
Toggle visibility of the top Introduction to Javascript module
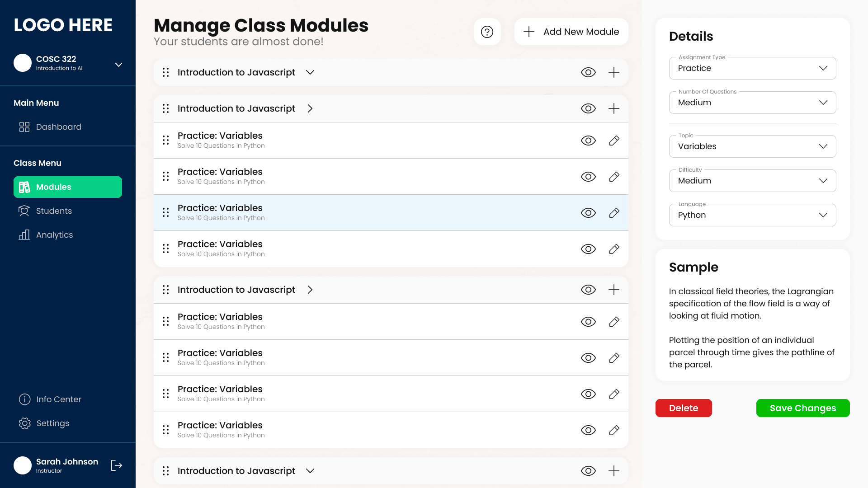point(588,72)
